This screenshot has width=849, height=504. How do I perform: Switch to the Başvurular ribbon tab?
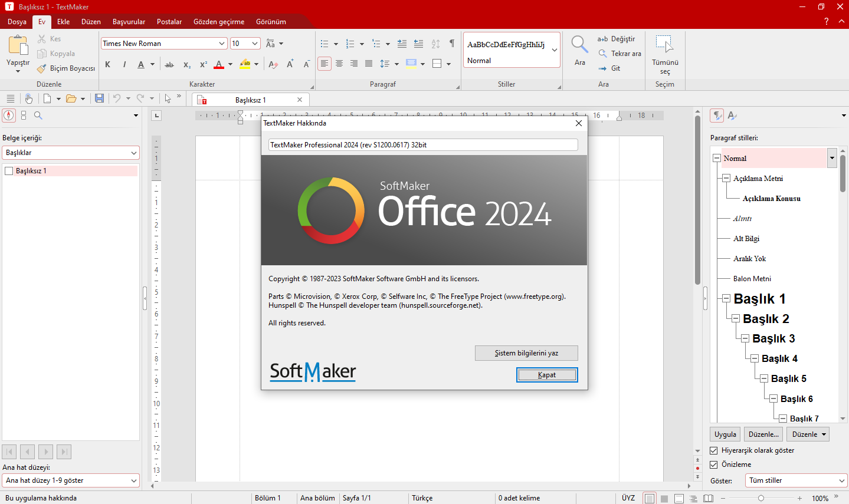coord(129,22)
